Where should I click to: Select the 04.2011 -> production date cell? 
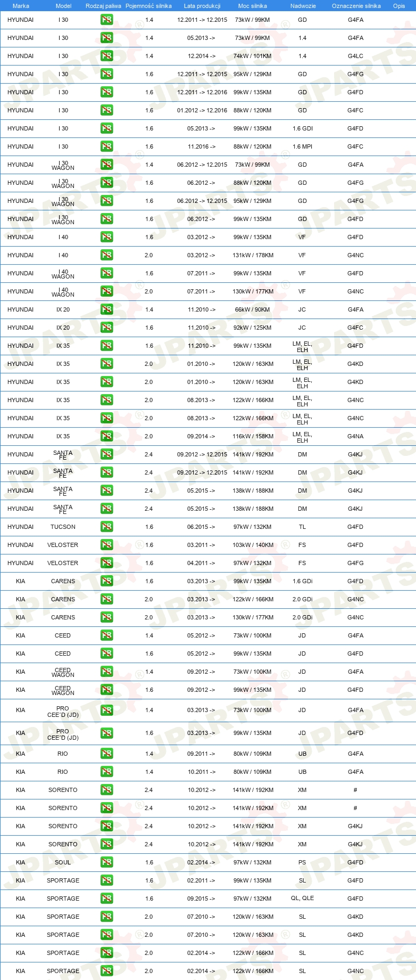click(x=201, y=563)
